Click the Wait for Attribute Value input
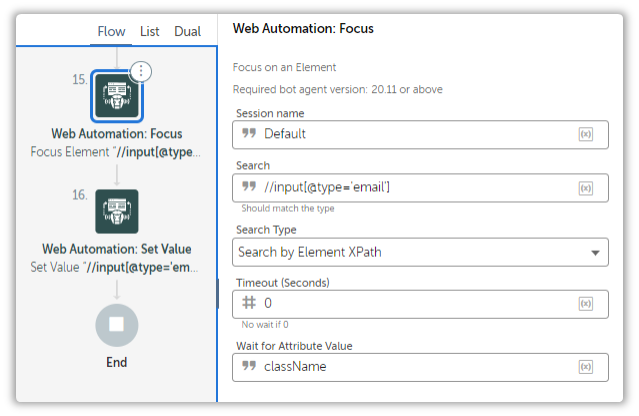639x416 pixels. pyautogui.click(x=420, y=367)
